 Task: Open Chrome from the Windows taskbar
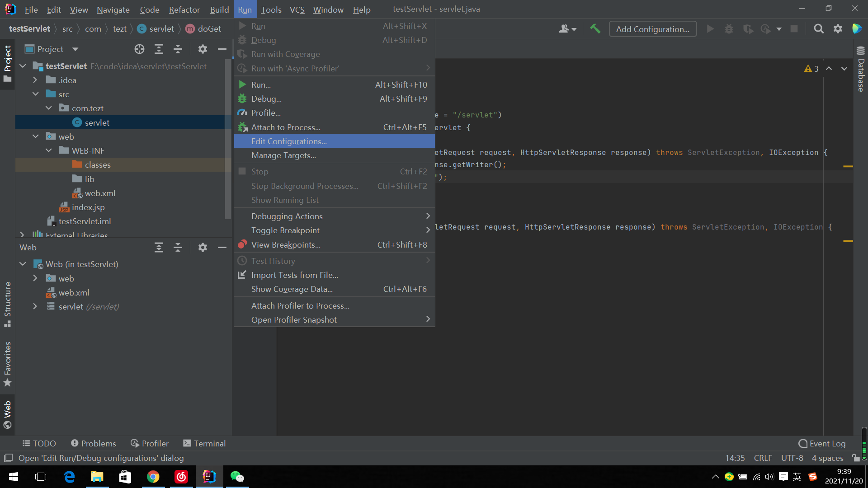pyautogui.click(x=153, y=477)
